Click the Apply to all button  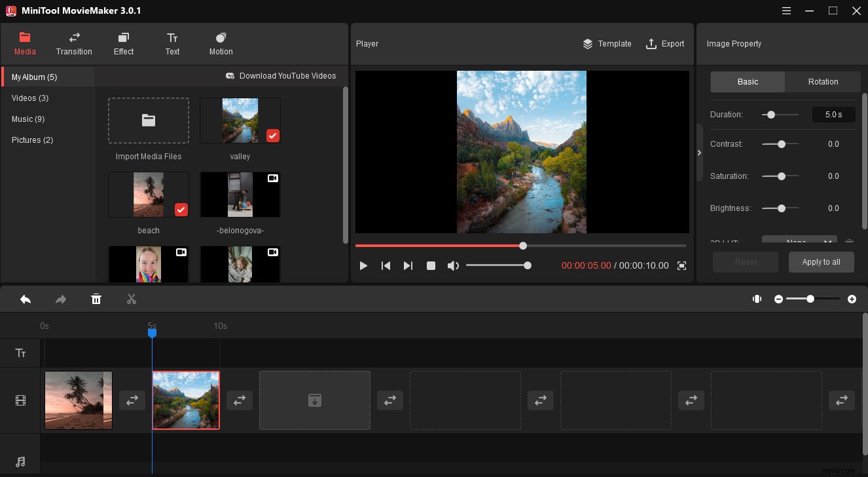coord(821,261)
